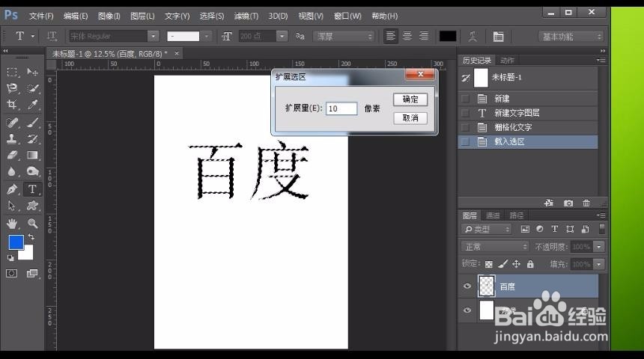Open blend mode 正常 dropdown
This screenshot has width=644, height=359.
(495, 247)
